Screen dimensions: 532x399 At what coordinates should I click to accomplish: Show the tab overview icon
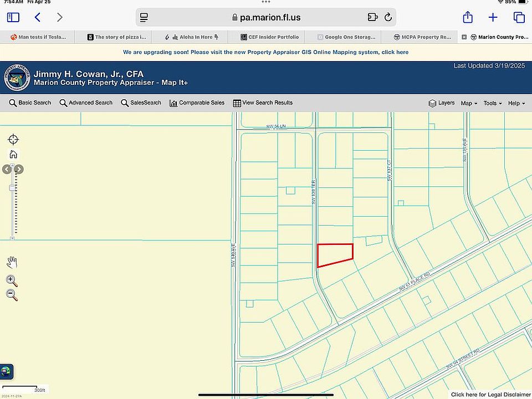[x=519, y=17]
